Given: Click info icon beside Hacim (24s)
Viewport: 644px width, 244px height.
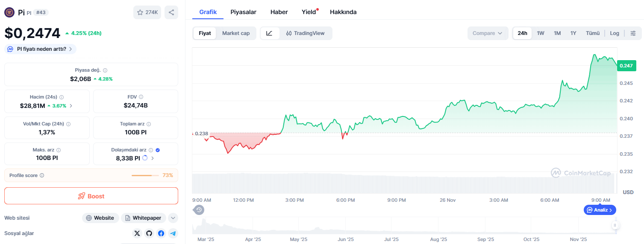Looking at the screenshot, I should (62, 97).
